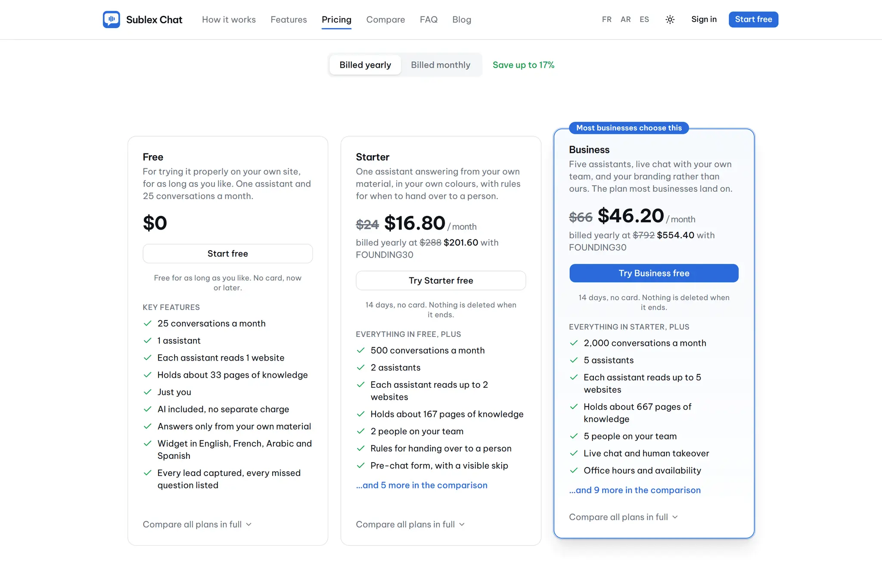The image size is (882, 588).
Task: Open '...and 9 more in the comparison' link
Action: [x=635, y=490]
